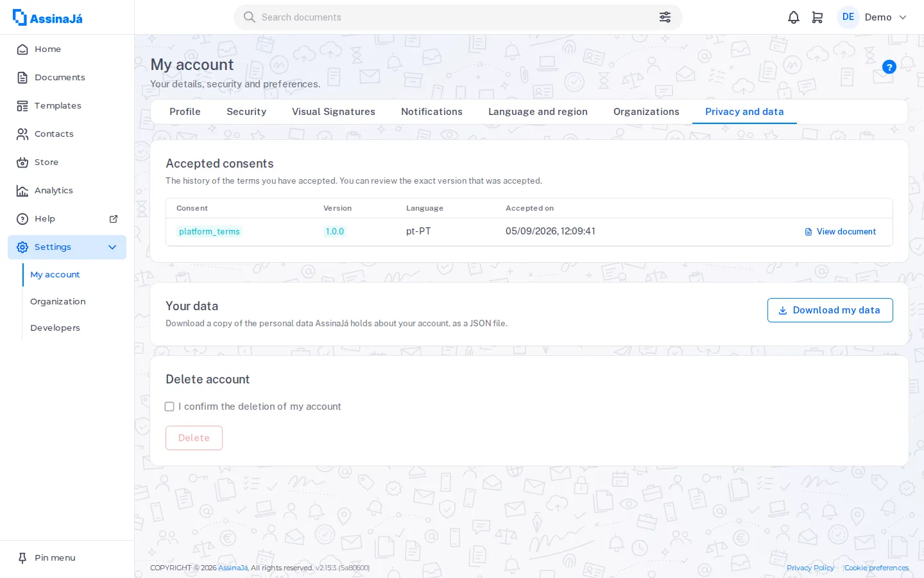This screenshot has width=924, height=578.
Task: Switch to the Security tab
Action: (246, 112)
